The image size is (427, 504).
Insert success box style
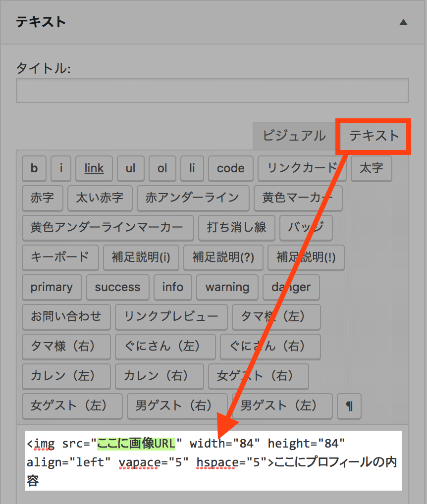[118, 287]
